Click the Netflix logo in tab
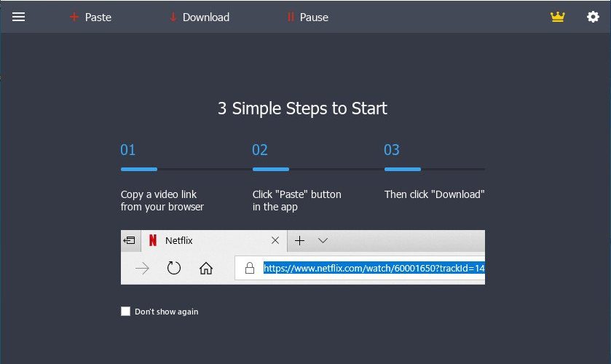 coord(153,240)
